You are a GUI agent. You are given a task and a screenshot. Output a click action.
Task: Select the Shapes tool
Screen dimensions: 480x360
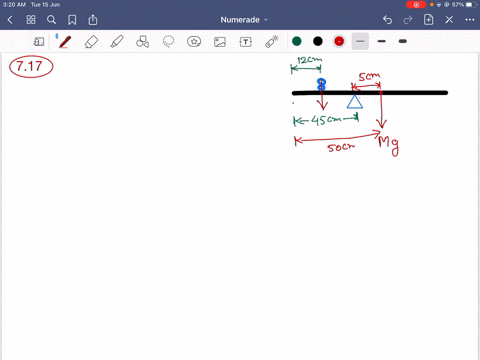click(143, 42)
